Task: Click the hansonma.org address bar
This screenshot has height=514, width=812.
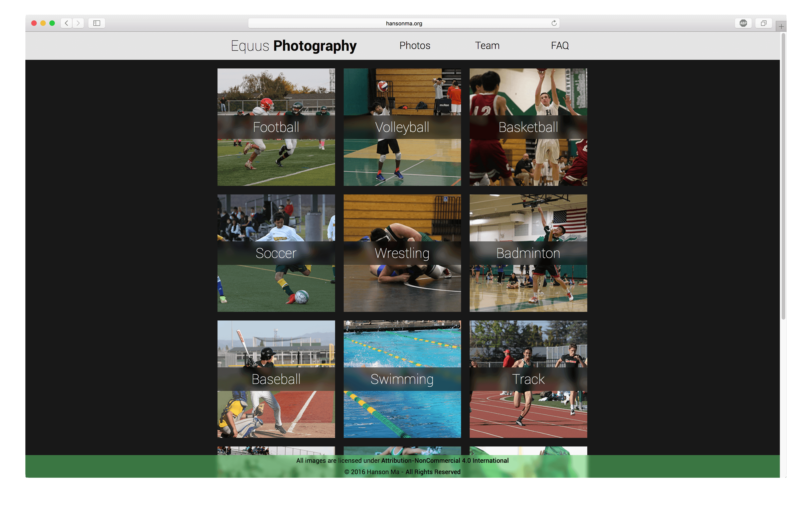Action: 404,23
